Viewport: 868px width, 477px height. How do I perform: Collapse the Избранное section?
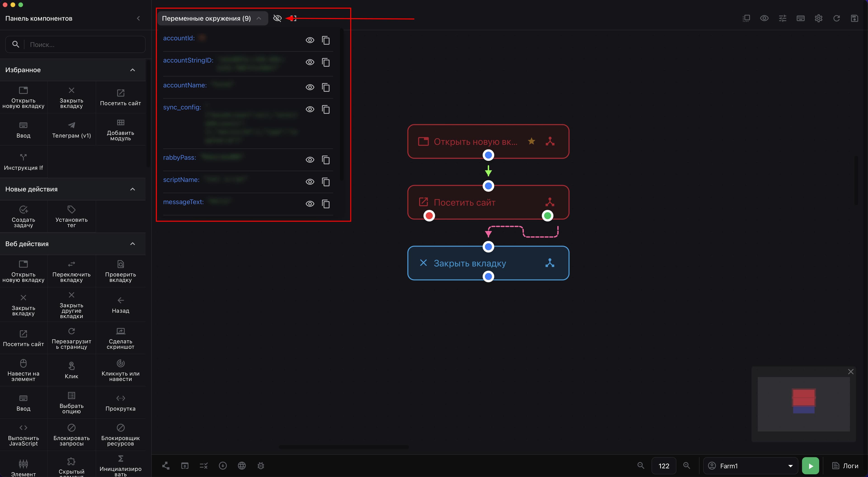[x=132, y=70]
